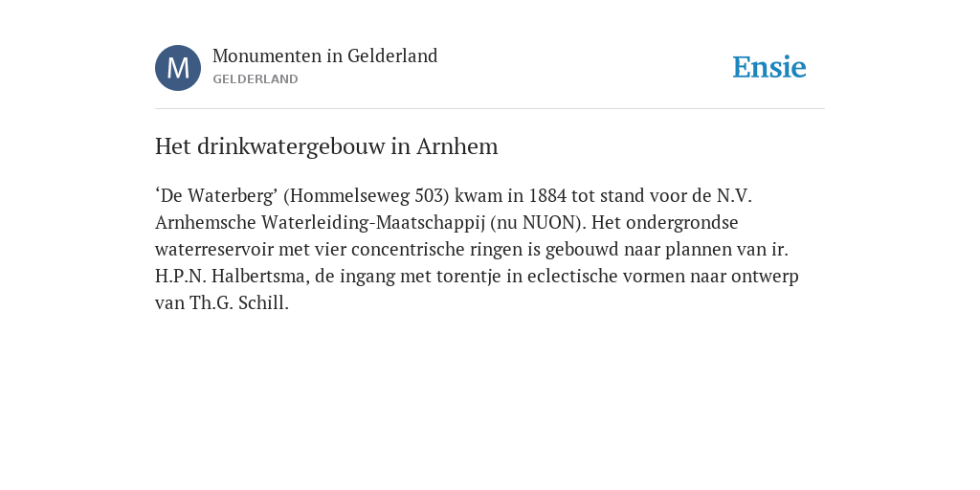Click the name Th.G. Schill
Image resolution: width=980 pixels, height=490 pixels.
click(237, 303)
